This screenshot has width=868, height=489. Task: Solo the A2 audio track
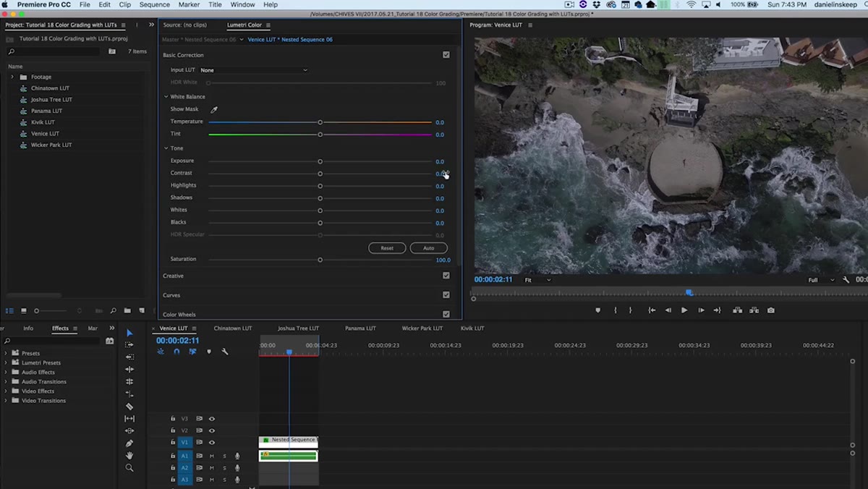coord(224,467)
